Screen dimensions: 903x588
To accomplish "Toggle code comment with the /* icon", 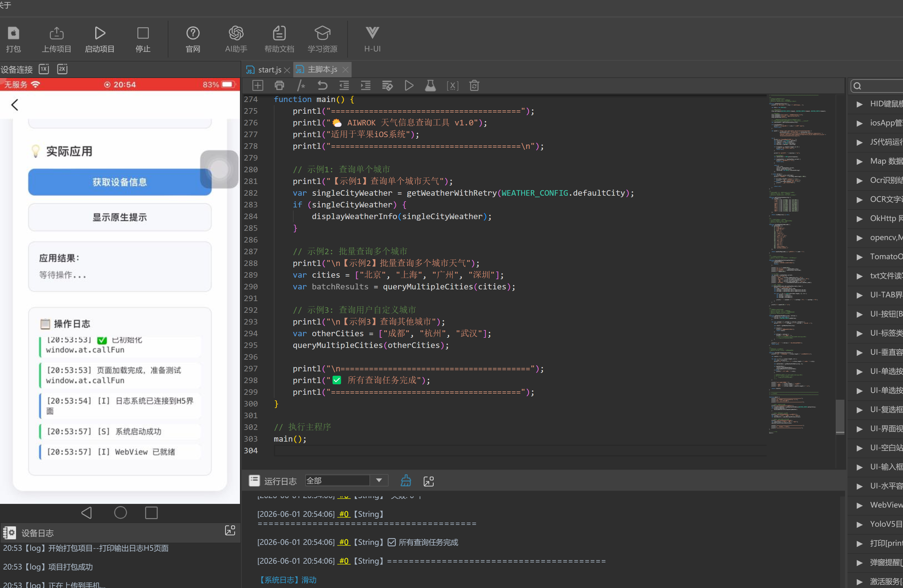I will pyautogui.click(x=301, y=86).
